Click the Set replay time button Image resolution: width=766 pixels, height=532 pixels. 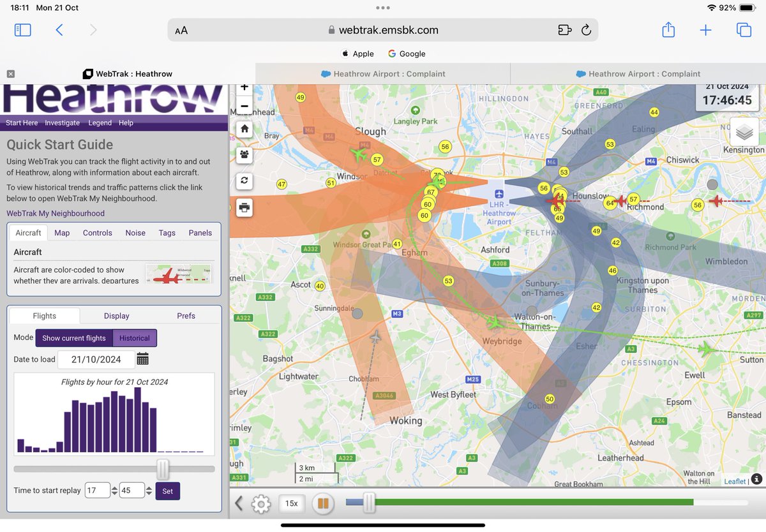point(168,491)
